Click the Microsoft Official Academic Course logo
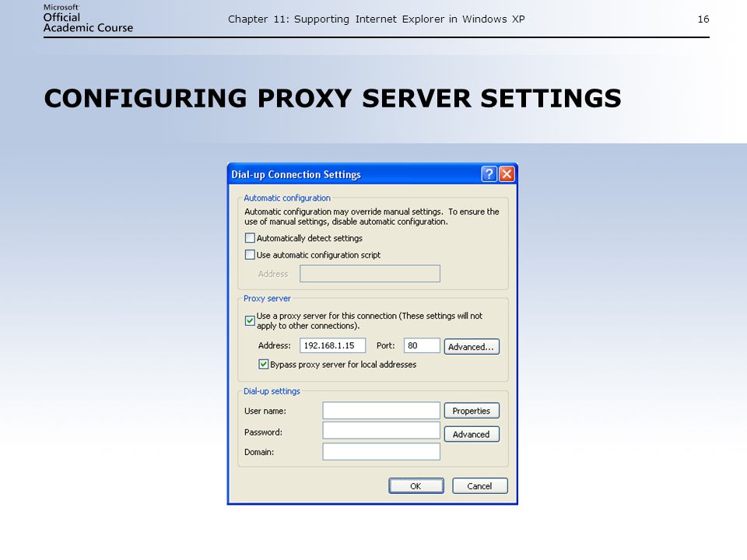Image resolution: width=747 pixels, height=560 pixels. click(x=88, y=19)
